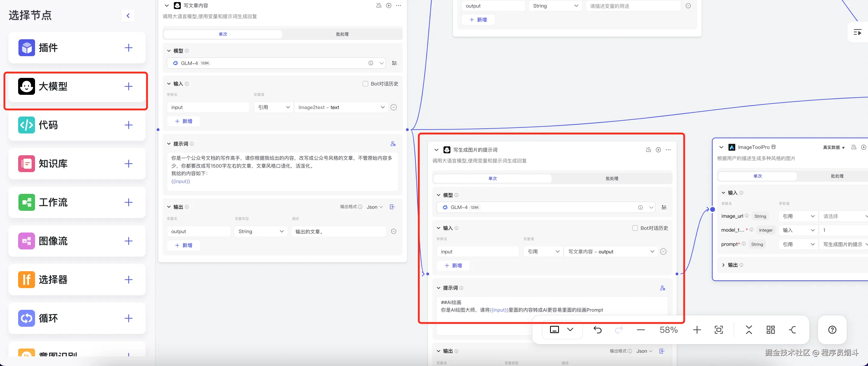The width and height of the screenshot is (868, 366).
Task: Click 新增 under output variable in 写文章内容
Action: 184,245
